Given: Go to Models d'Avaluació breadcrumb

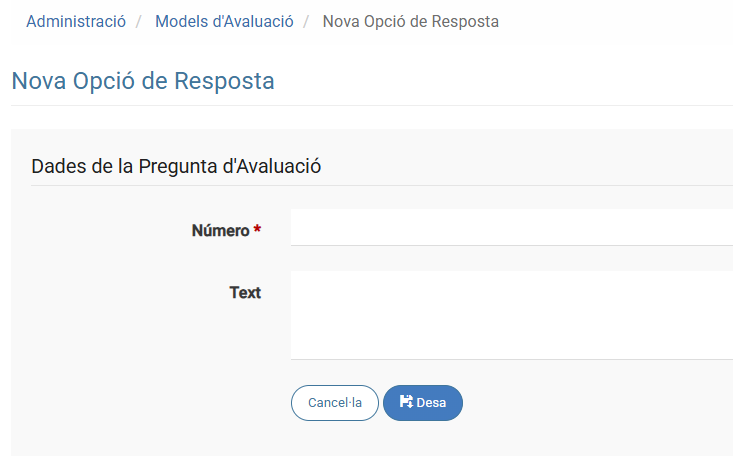Looking at the screenshot, I should coord(224,21).
